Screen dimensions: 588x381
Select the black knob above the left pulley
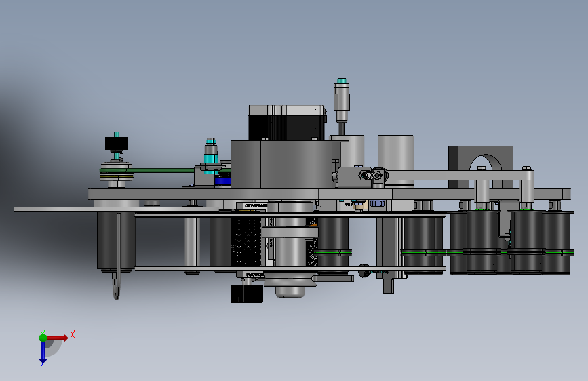[x=116, y=143]
